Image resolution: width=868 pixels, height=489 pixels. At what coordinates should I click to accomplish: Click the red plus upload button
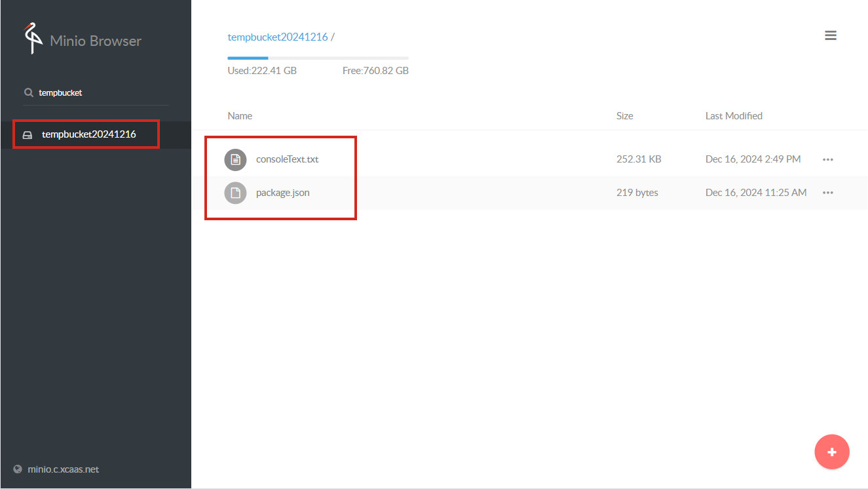(832, 452)
